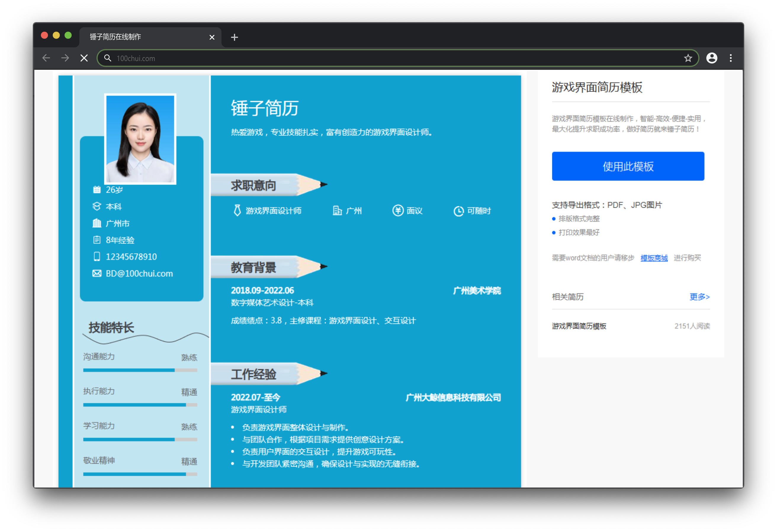Click the clock icon beside 可随时
777x532 pixels.
[458, 211]
